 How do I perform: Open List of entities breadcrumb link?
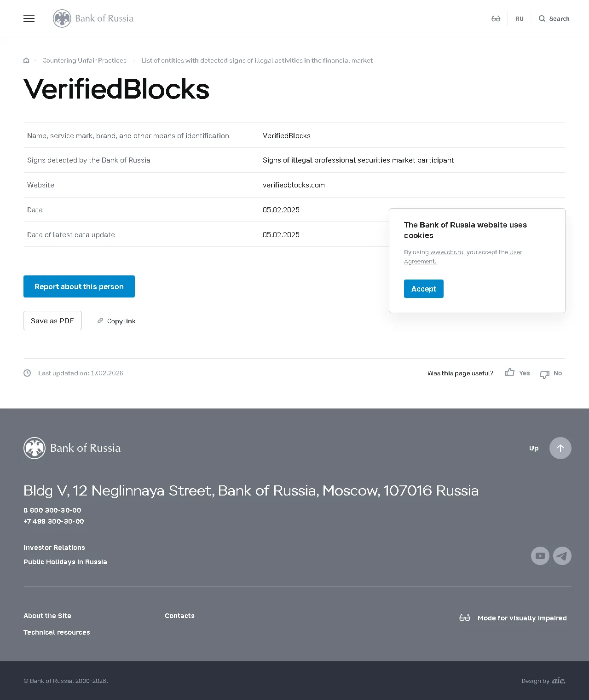pos(257,60)
